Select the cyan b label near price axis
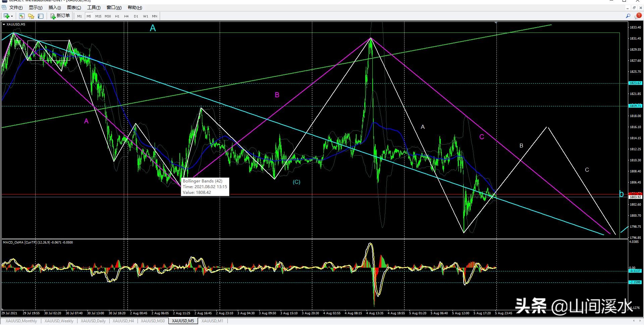The image size is (644, 325). [x=621, y=194]
